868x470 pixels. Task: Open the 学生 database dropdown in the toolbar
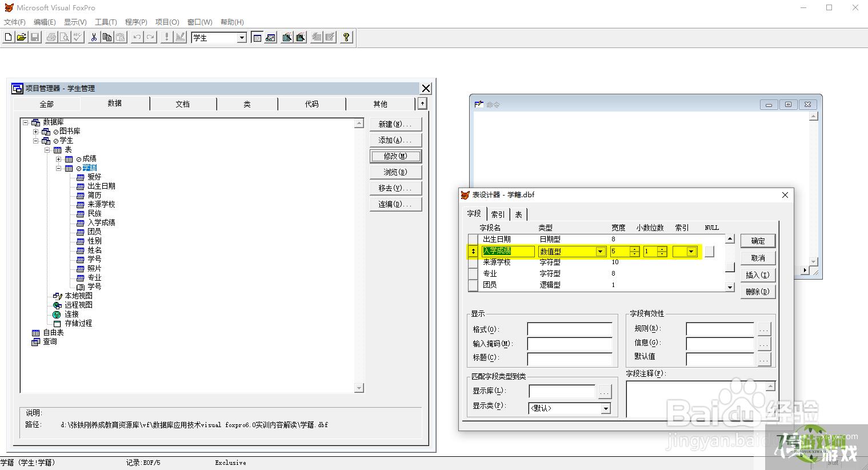point(242,38)
